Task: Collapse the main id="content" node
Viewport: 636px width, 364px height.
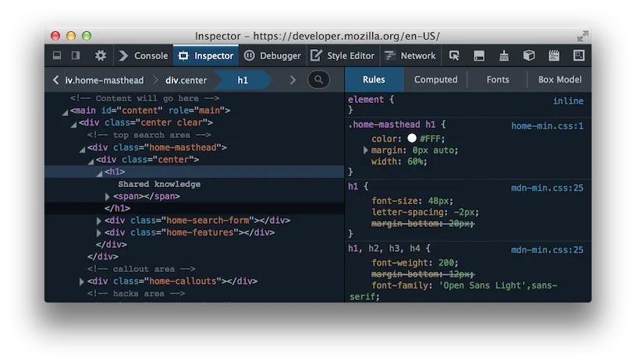Action: coord(65,112)
